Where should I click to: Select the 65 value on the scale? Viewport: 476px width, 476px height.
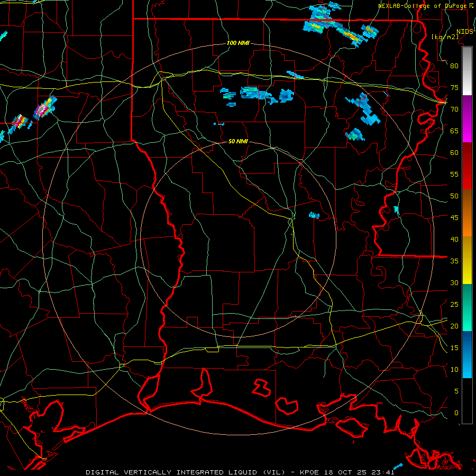click(x=454, y=131)
